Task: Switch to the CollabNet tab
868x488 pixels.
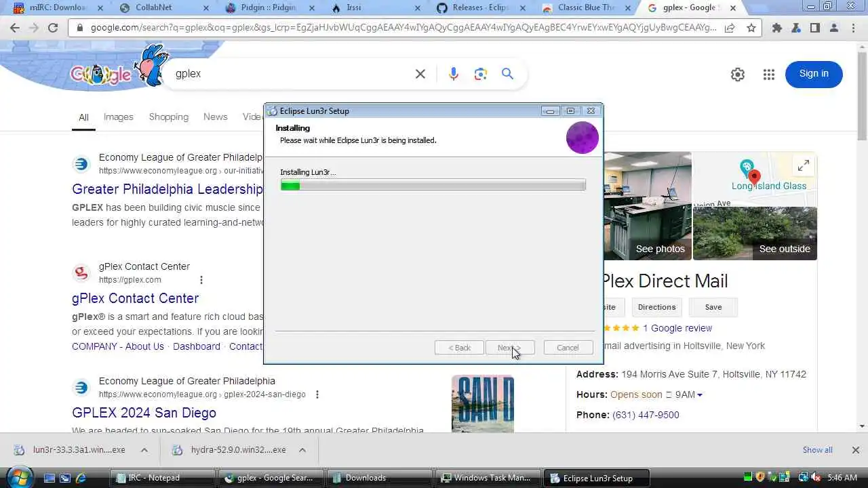Action: (x=163, y=8)
